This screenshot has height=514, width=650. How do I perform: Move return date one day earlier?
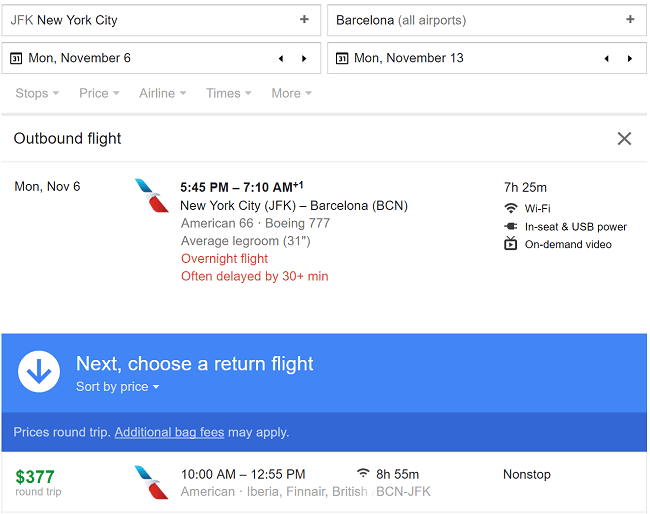pyautogui.click(x=606, y=58)
